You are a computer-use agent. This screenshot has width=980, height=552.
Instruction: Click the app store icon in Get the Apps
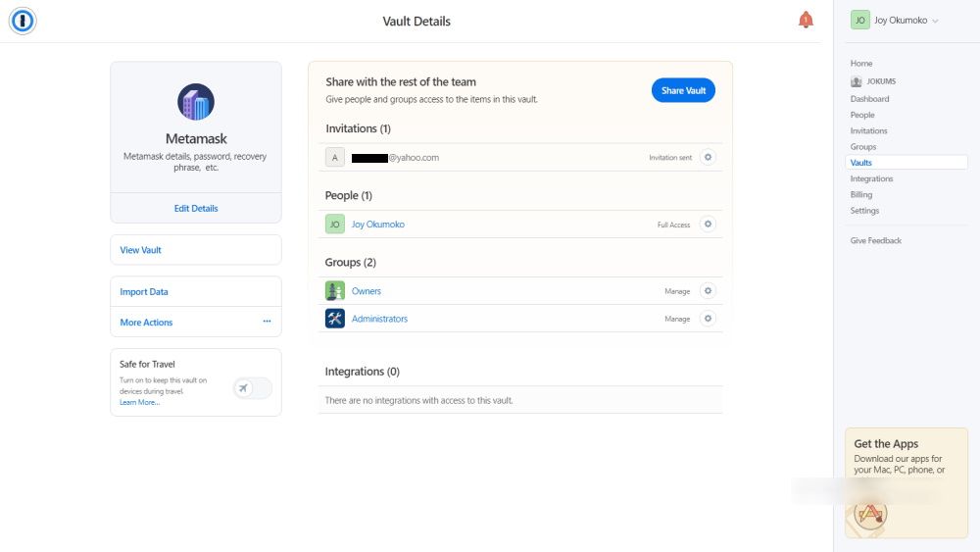[870, 514]
